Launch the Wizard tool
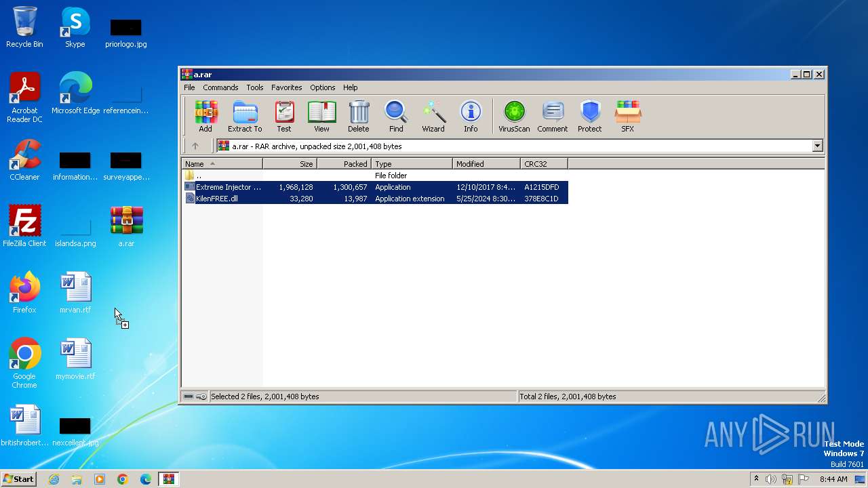 coord(433,117)
